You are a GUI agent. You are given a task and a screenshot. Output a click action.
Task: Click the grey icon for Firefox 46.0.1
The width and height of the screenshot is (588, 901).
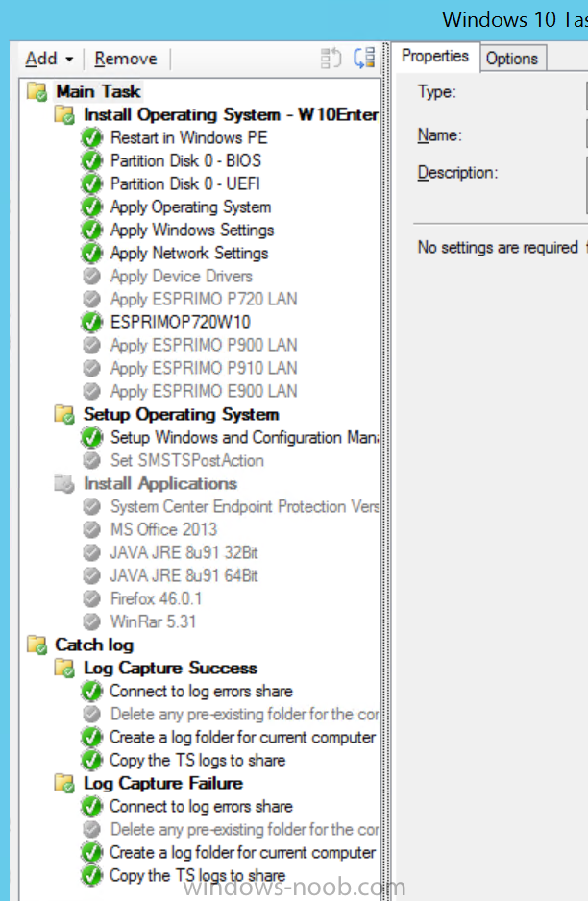(x=92, y=598)
